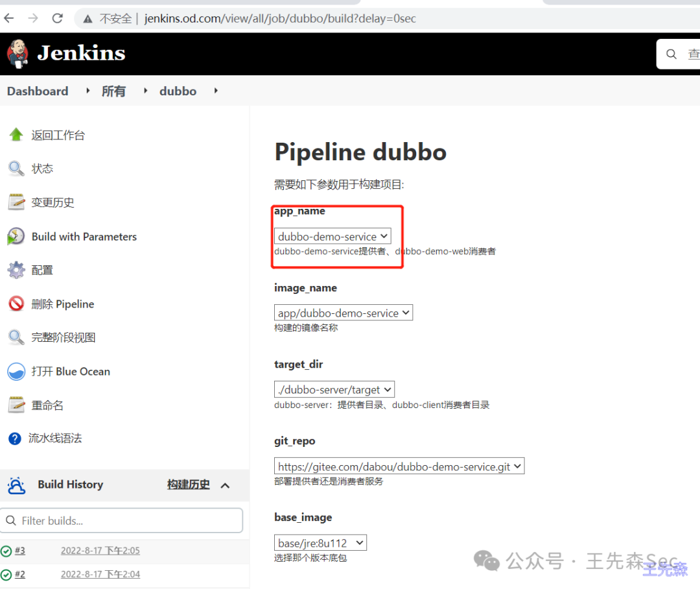Viewport: 700px width, 589px height.
Task: Click the magnifier icon beside 完整阶段视图
Action: (x=16, y=337)
